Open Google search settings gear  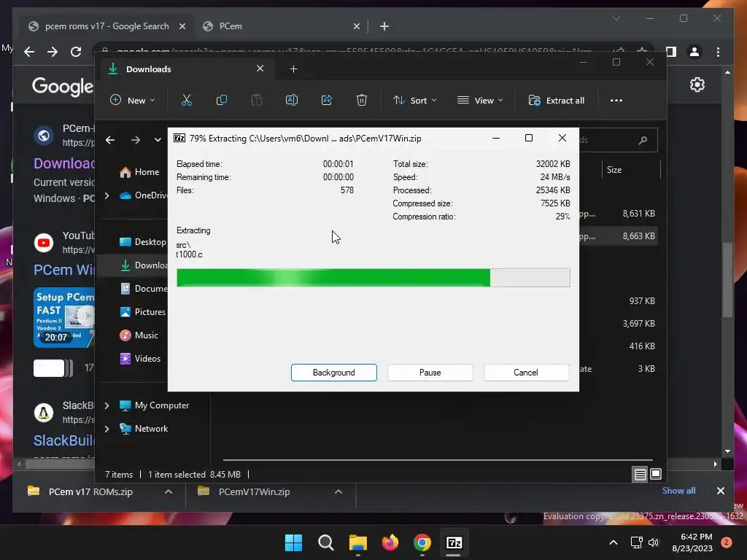(x=697, y=85)
